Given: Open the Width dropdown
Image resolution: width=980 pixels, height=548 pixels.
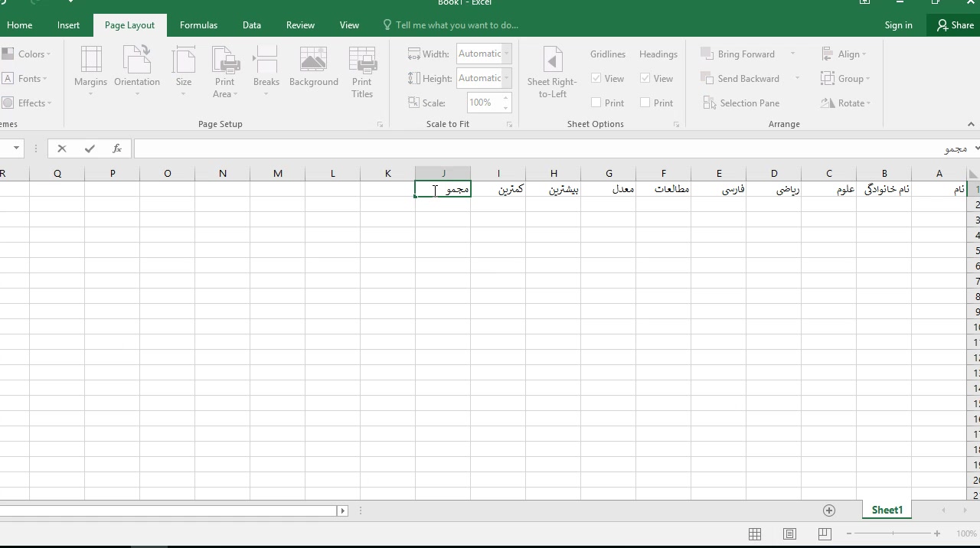Looking at the screenshot, I should [x=506, y=54].
